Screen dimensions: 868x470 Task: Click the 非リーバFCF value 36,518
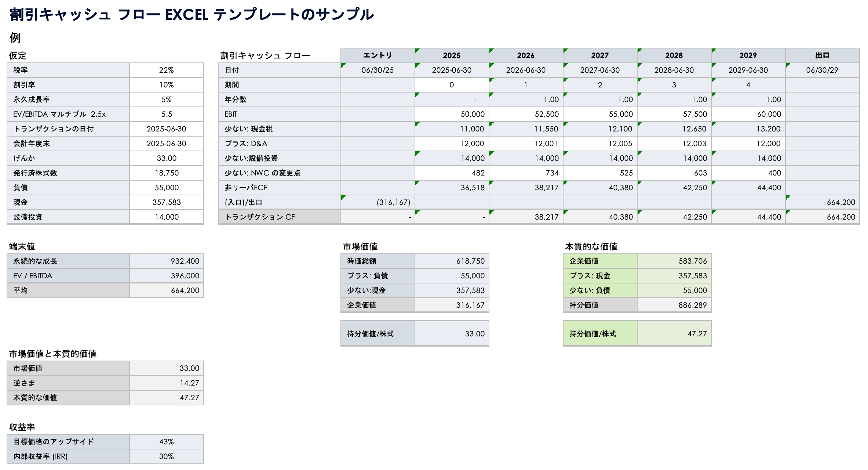point(452,188)
